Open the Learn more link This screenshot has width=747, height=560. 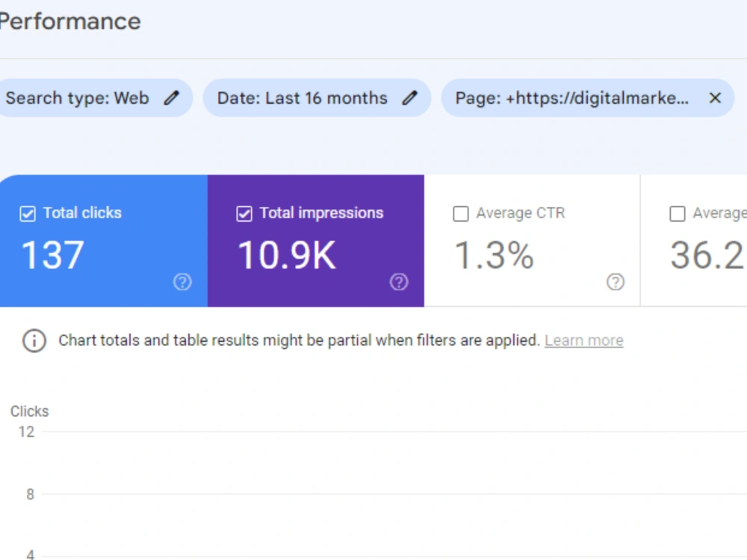coord(584,340)
